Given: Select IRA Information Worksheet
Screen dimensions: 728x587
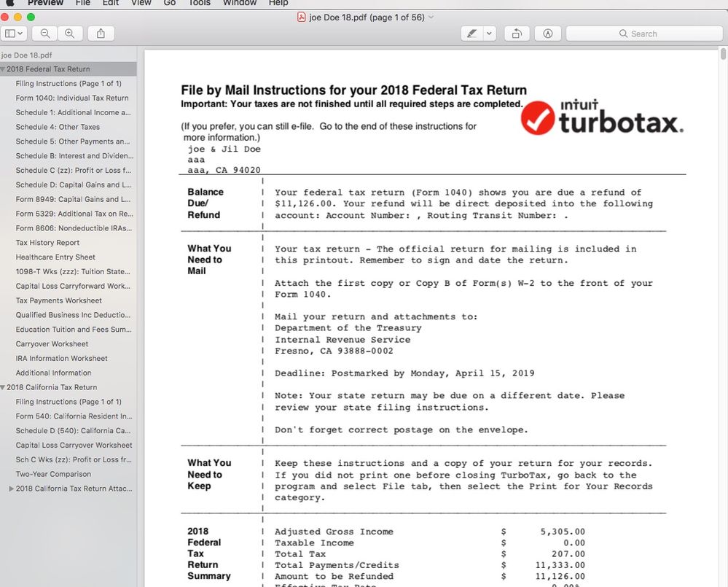Looking at the screenshot, I should [61, 358].
